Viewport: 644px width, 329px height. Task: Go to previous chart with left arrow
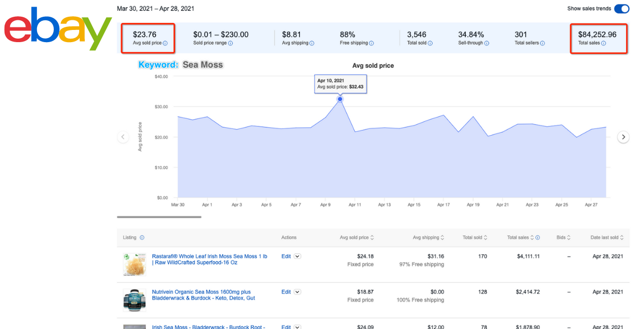(123, 137)
